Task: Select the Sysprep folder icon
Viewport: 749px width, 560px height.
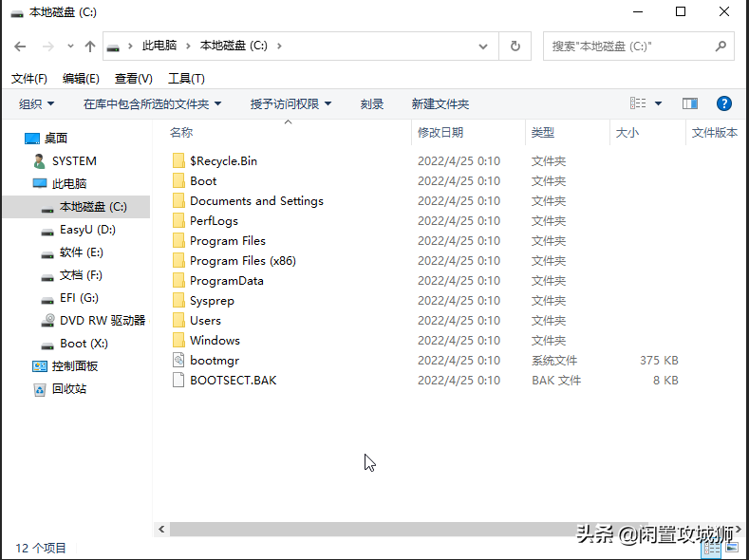Action: tap(178, 301)
